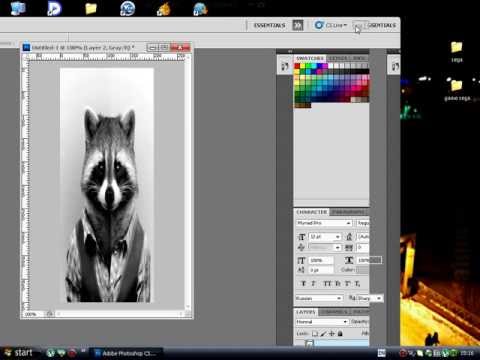Toggle Superscript text style

pyautogui.click(x=348, y=284)
